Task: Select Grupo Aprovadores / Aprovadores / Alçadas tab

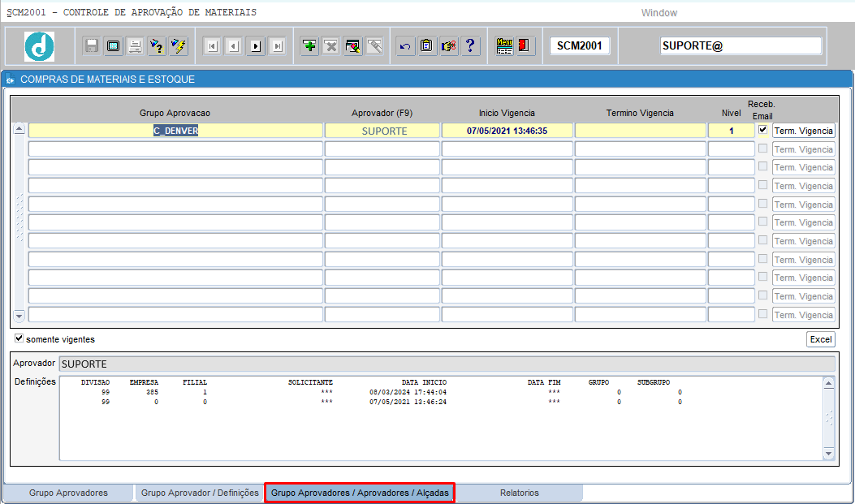Action: [360, 493]
